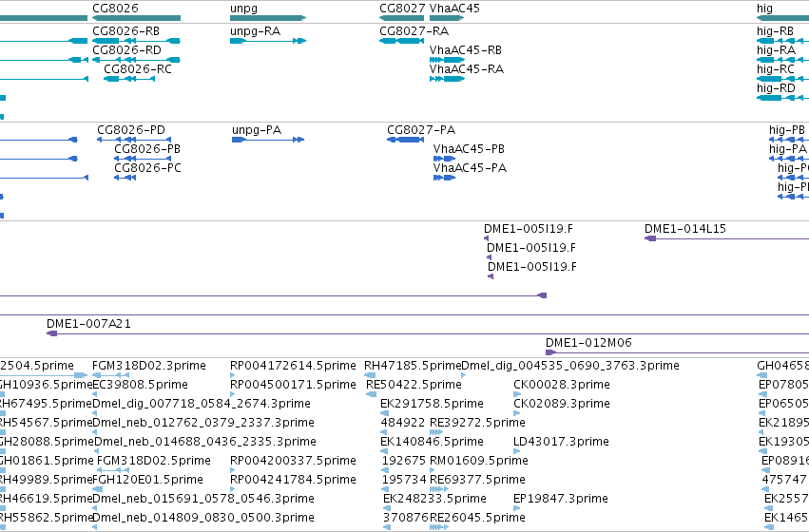Select the hig gene label
The image size is (809, 532).
764,9
